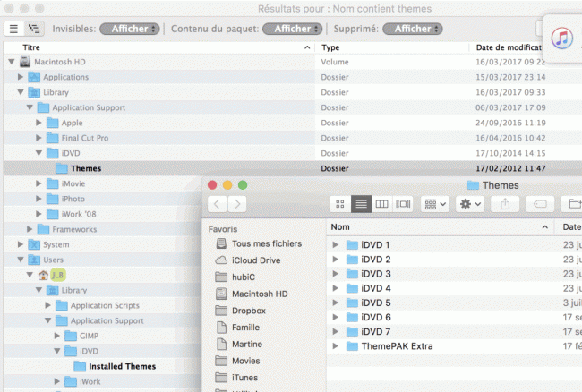Select the Installed Themes folder row
This screenshot has height=392, width=582.
102,366
